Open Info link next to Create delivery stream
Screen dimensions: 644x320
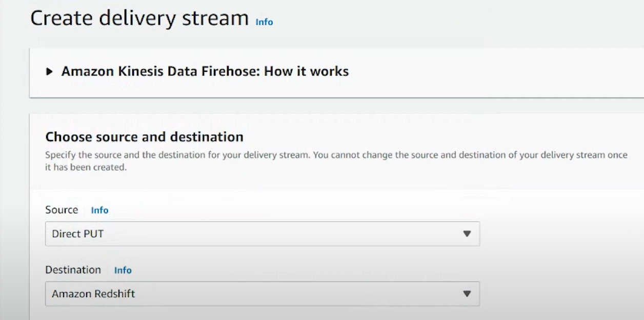[264, 22]
